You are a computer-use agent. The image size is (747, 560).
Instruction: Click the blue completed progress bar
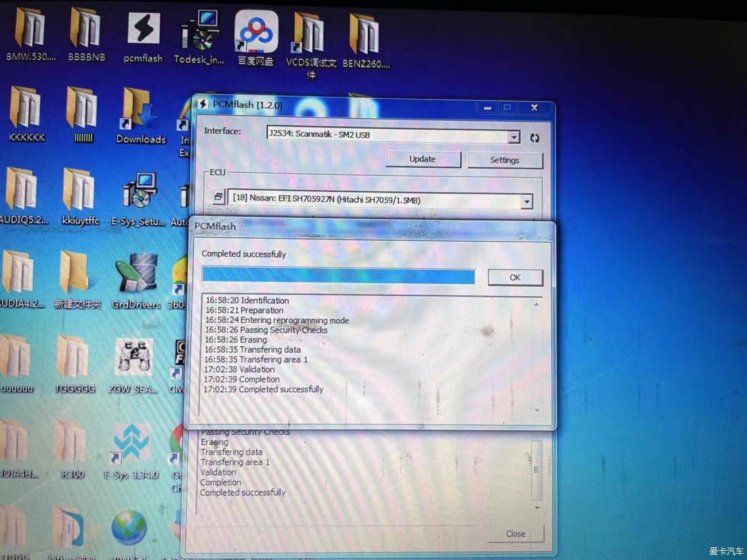tap(338, 276)
